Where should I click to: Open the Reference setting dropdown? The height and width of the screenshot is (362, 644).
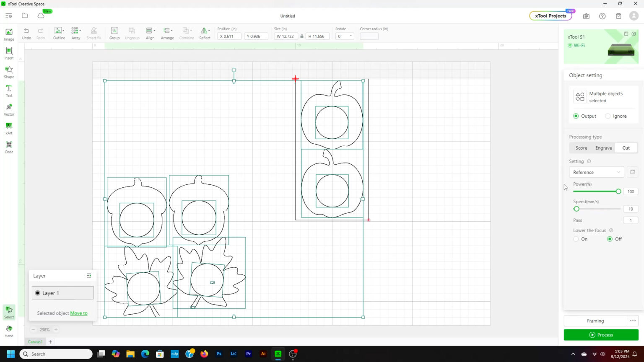pyautogui.click(x=596, y=172)
